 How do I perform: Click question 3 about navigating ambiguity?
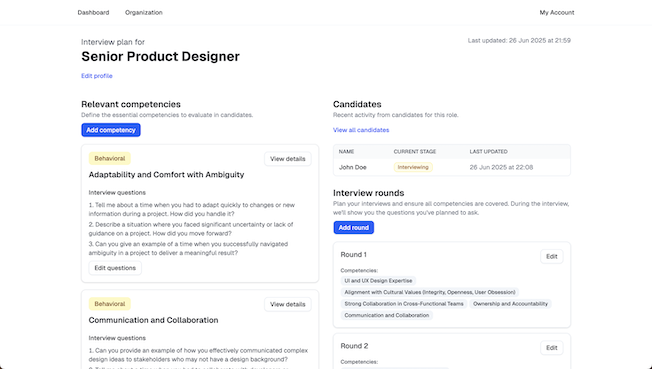click(188, 248)
